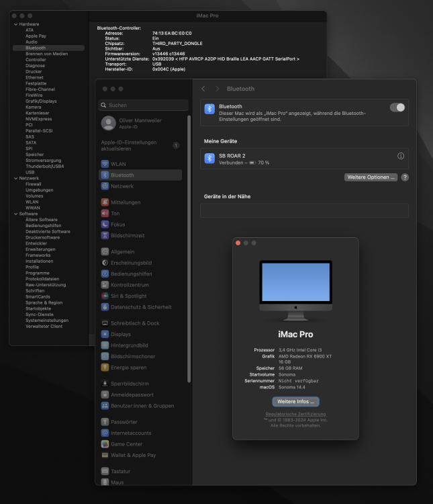Select Frameworks in the Software tree
Image resolution: width=433 pixels, height=504 pixels.
coord(38,255)
